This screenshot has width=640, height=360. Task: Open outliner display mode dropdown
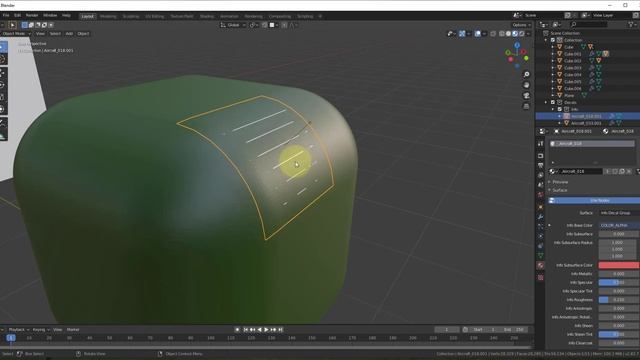pyautogui.click(x=544, y=25)
